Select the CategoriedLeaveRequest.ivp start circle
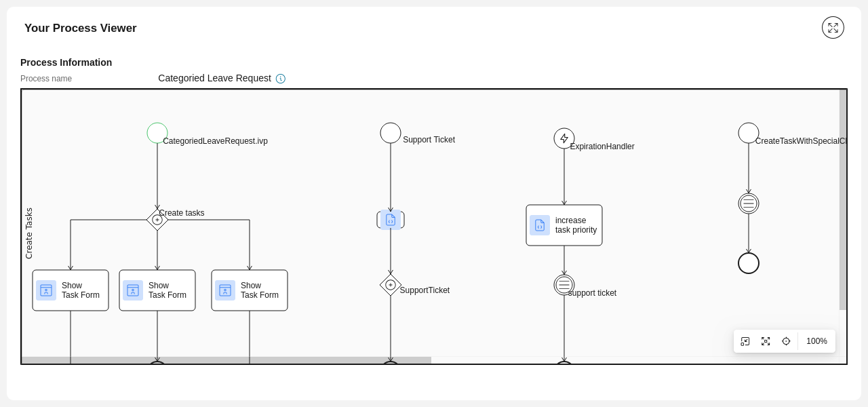Viewport: 868px width, 407px height. (x=157, y=133)
